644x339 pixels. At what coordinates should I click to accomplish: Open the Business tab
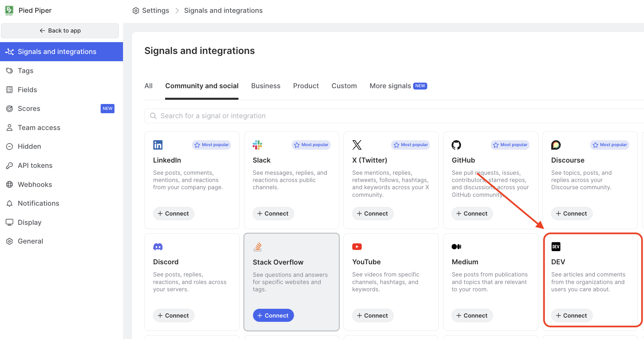(x=266, y=86)
